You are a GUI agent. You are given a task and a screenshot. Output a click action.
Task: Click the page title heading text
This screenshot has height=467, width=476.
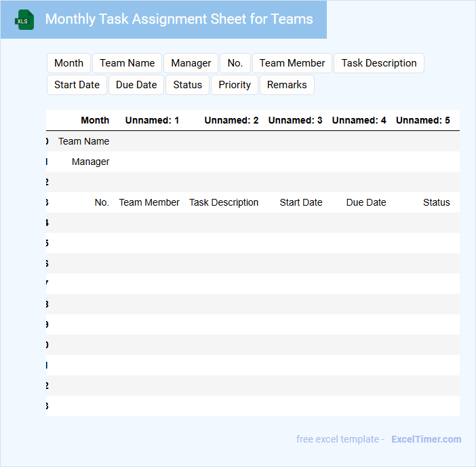[179, 19]
